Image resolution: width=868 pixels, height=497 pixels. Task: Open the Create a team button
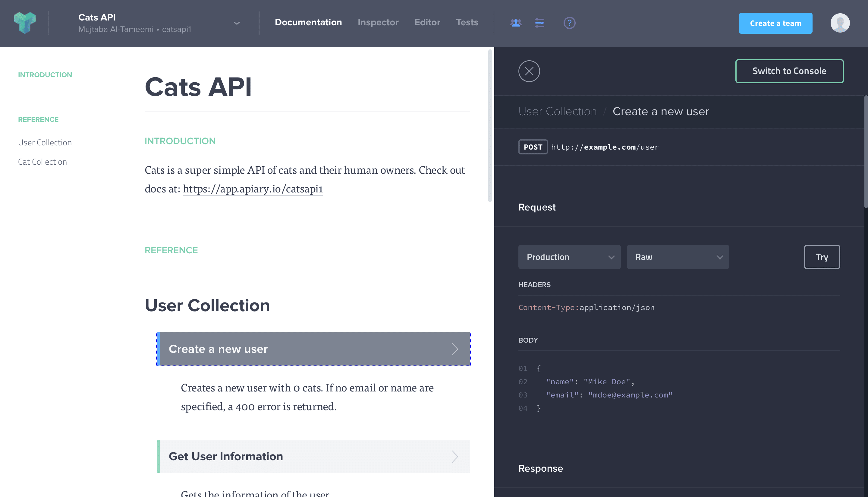point(775,23)
